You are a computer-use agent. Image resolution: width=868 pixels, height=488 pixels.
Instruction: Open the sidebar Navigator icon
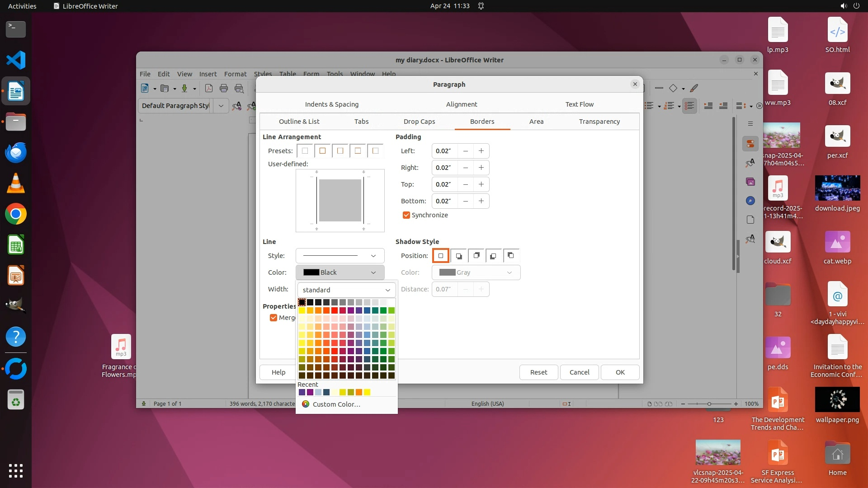pos(750,201)
